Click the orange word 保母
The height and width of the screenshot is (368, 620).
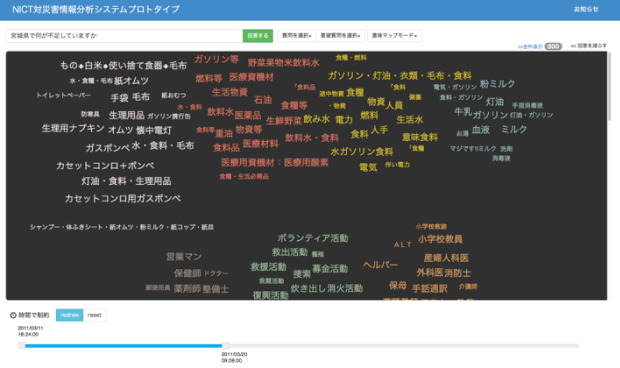(398, 285)
